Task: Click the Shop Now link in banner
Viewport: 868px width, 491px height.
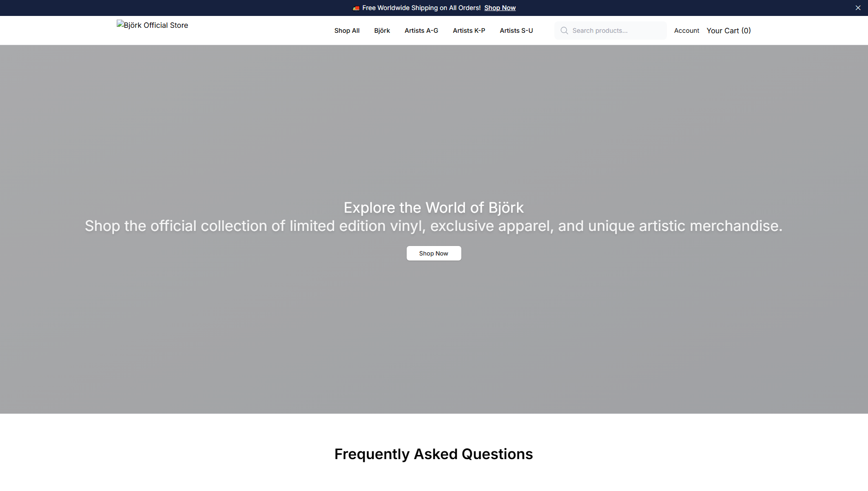Action: [x=500, y=8]
